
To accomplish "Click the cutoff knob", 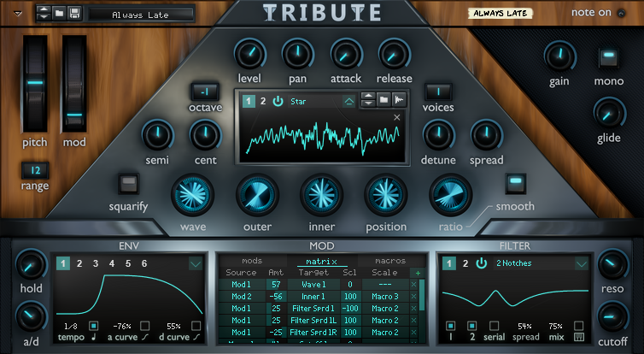I will coord(612,317).
